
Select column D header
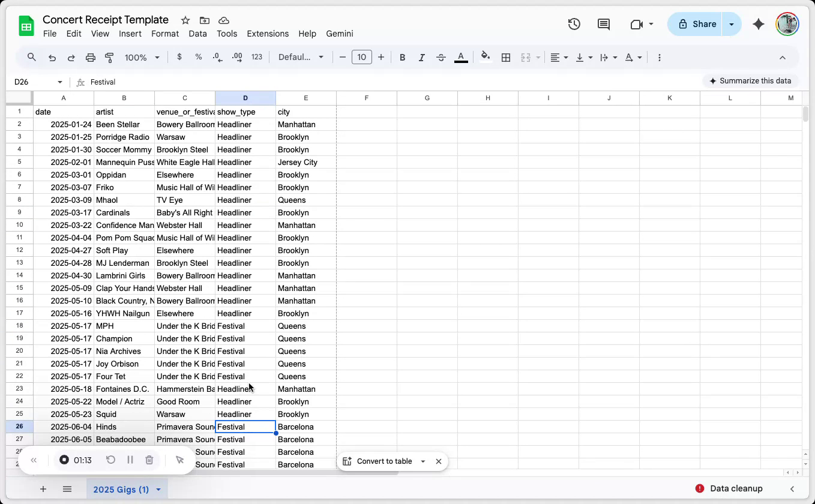(x=245, y=98)
